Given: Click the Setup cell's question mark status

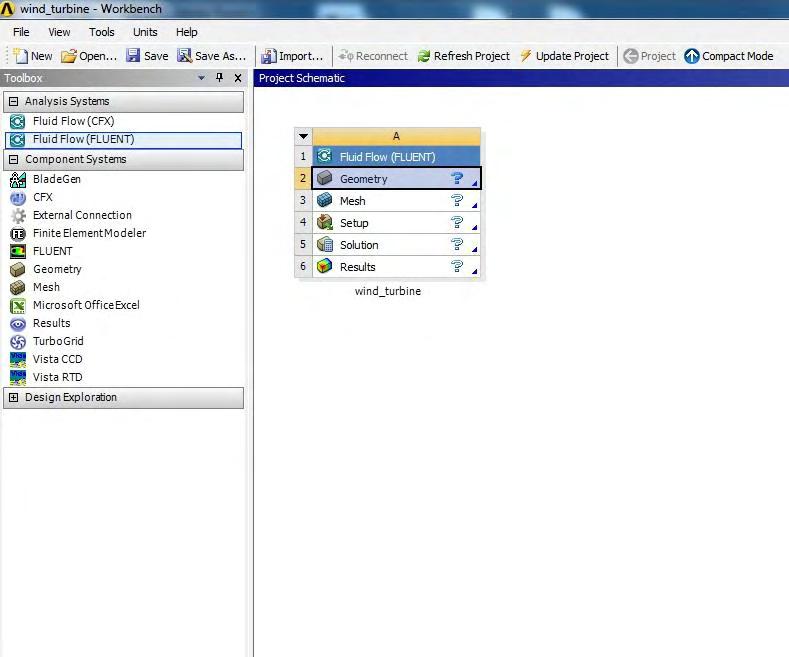Looking at the screenshot, I should (x=456, y=222).
